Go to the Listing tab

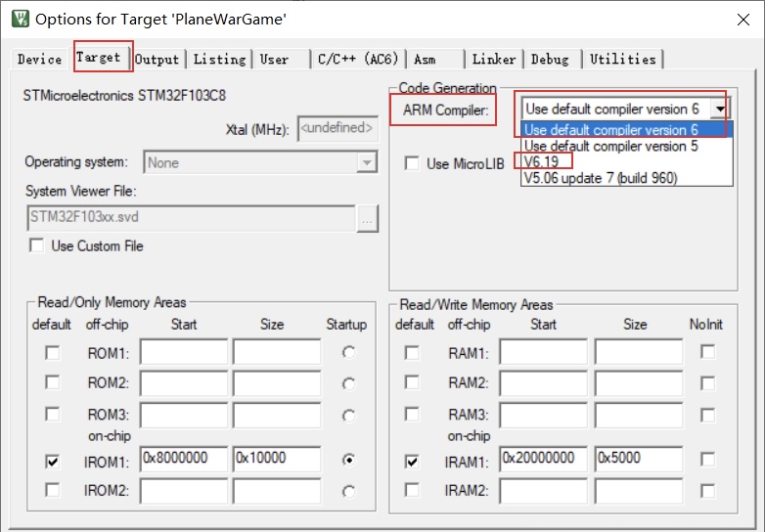219,60
